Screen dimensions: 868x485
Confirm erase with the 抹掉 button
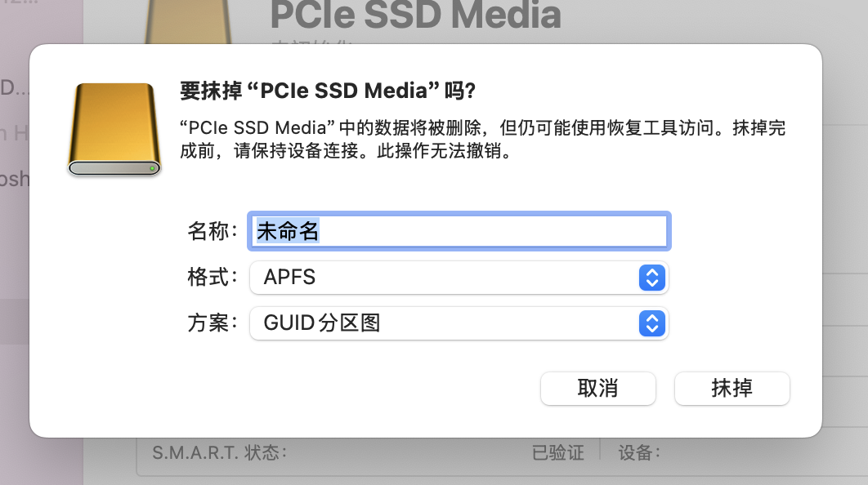point(732,389)
